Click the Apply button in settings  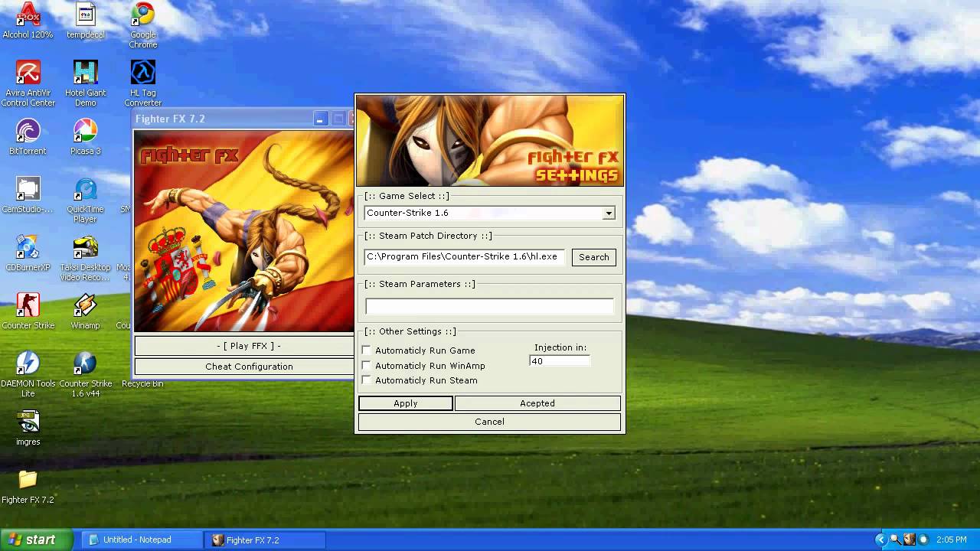406,403
